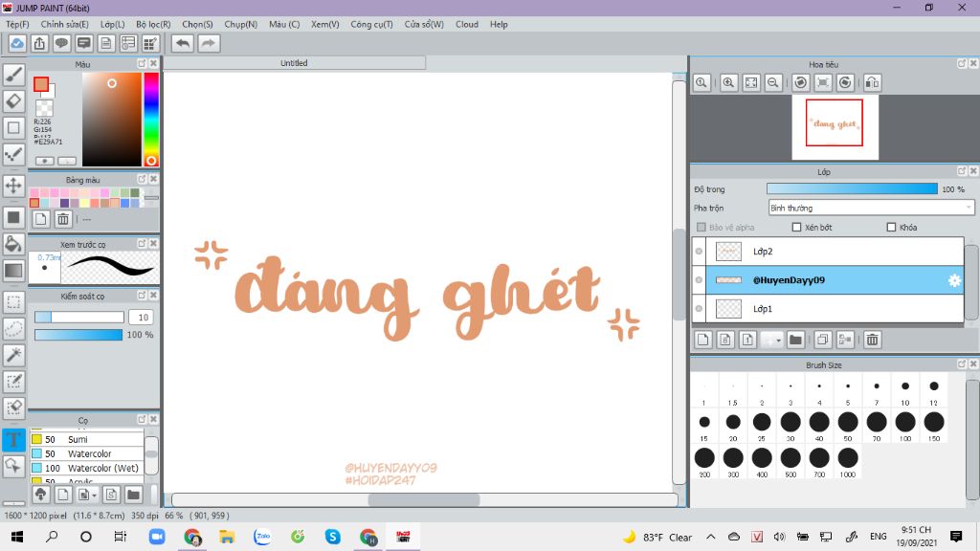The image size is (980, 551).
Task: Click the hue spectrum slider
Action: click(x=151, y=120)
